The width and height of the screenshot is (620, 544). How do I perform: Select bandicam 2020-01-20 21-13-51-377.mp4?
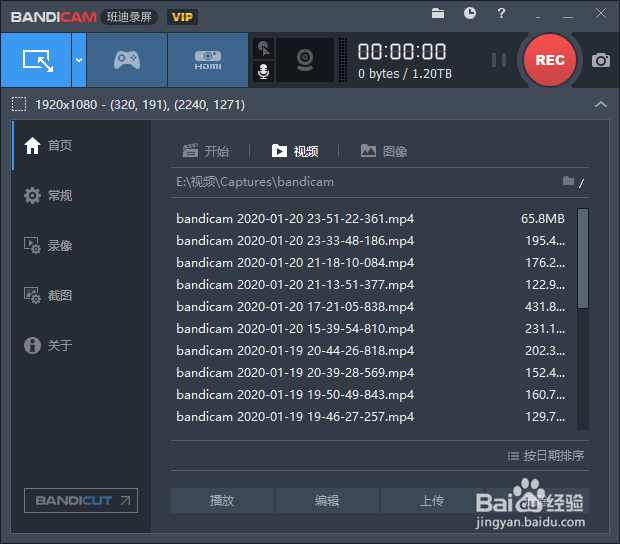pyautogui.click(x=370, y=285)
